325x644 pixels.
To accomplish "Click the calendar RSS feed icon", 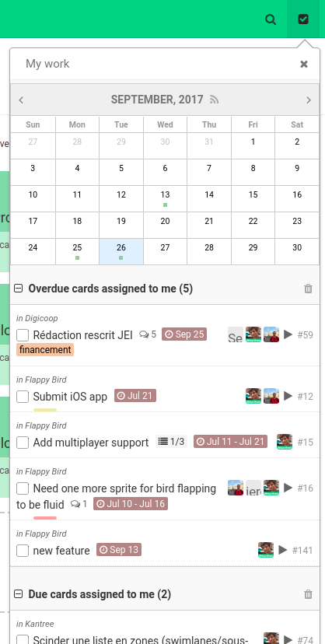I will pyautogui.click(x=215, y=100).
